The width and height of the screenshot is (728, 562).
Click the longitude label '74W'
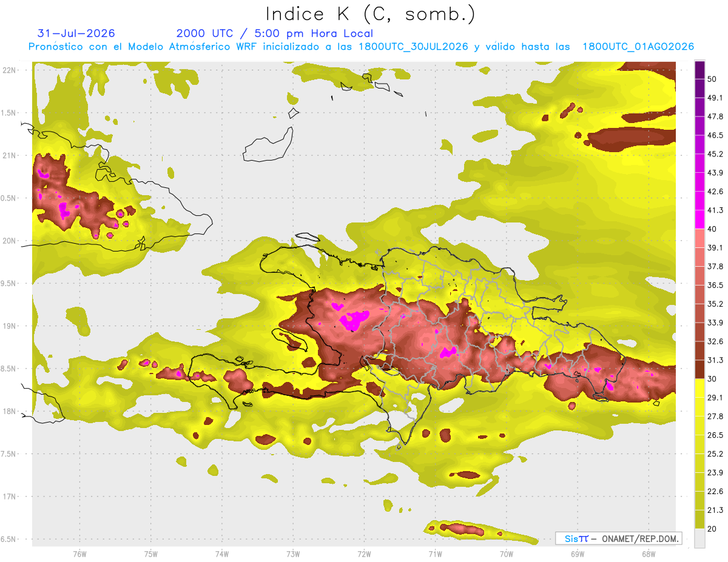click(221, 554)
